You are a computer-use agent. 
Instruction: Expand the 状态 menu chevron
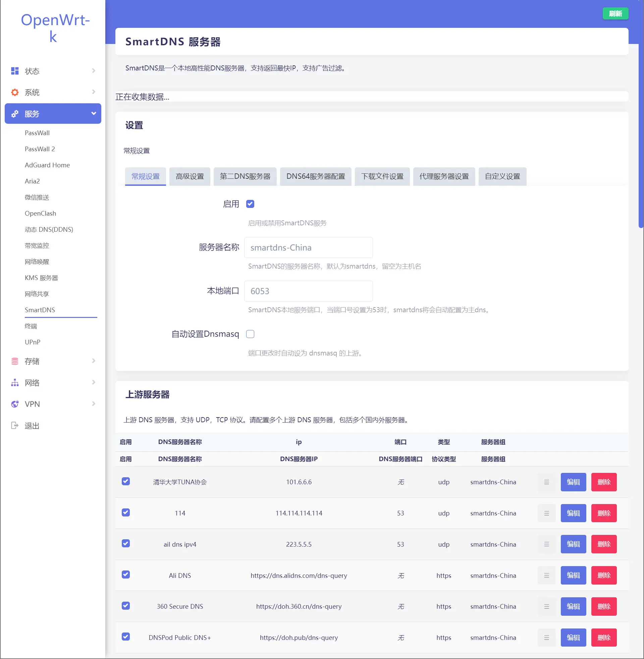coord(94,71)
